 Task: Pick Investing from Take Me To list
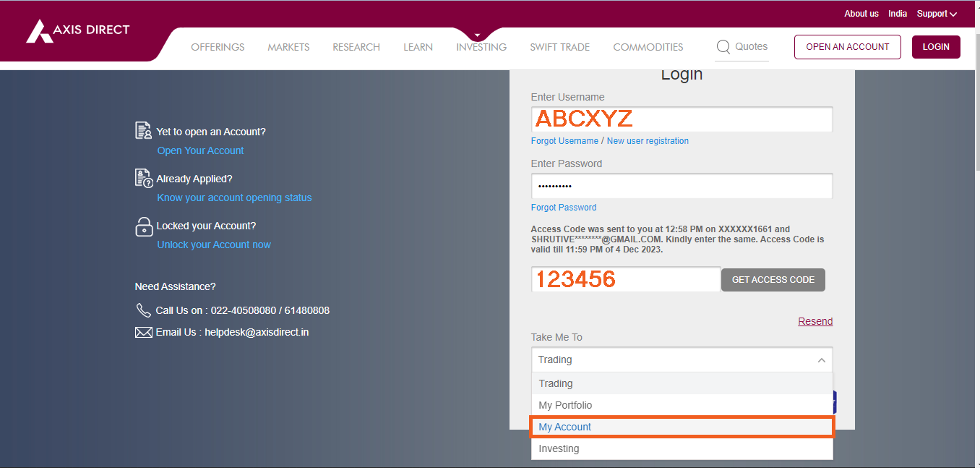pyautogui.click(x=682, y=448)
